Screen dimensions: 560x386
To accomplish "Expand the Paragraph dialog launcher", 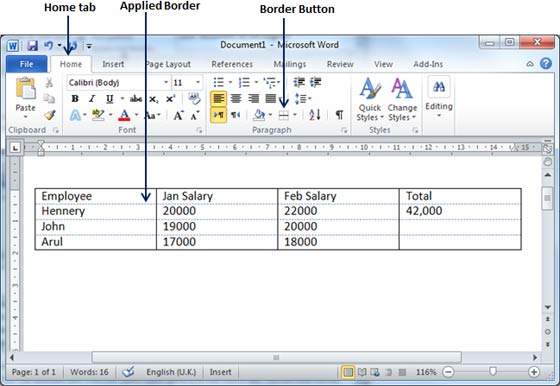I will coord(344,131).
